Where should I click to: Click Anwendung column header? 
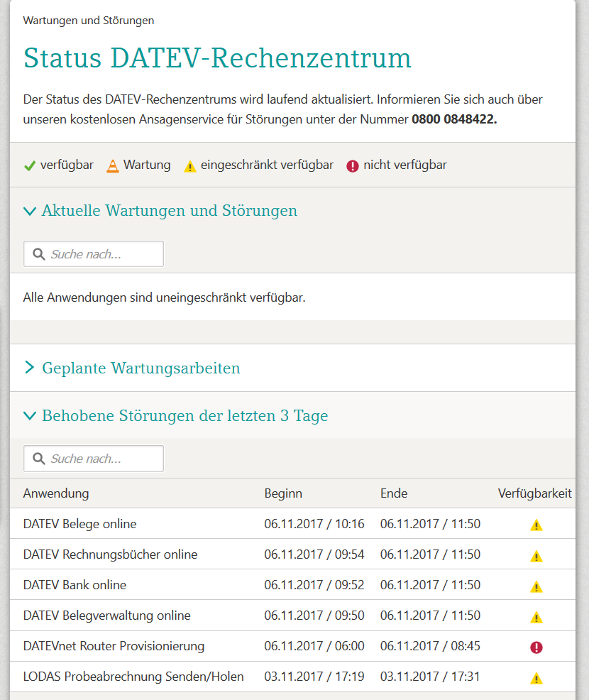point(56,493)
